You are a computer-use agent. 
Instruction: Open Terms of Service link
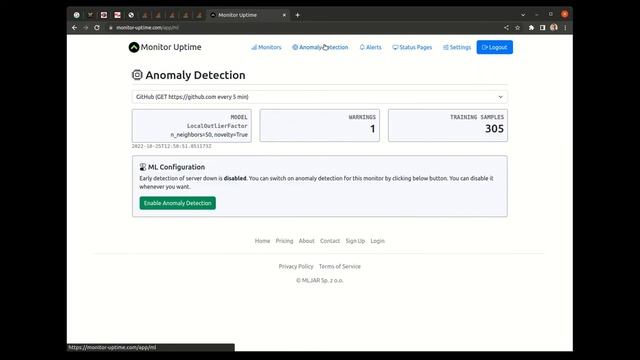click(340, 266)
